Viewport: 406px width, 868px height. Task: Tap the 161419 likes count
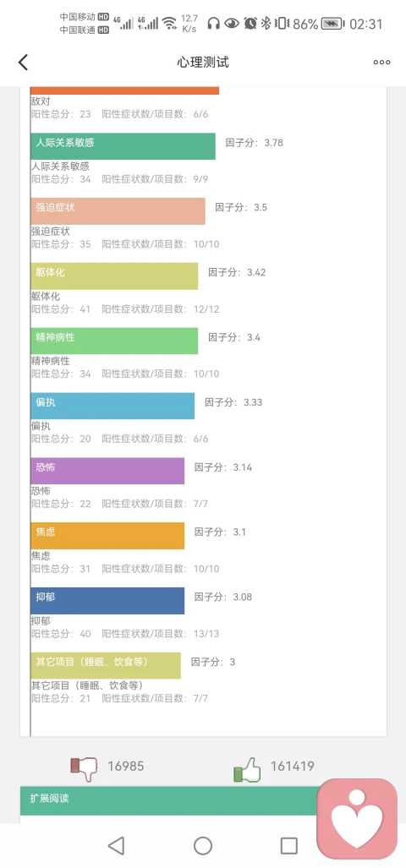[293, 766]
